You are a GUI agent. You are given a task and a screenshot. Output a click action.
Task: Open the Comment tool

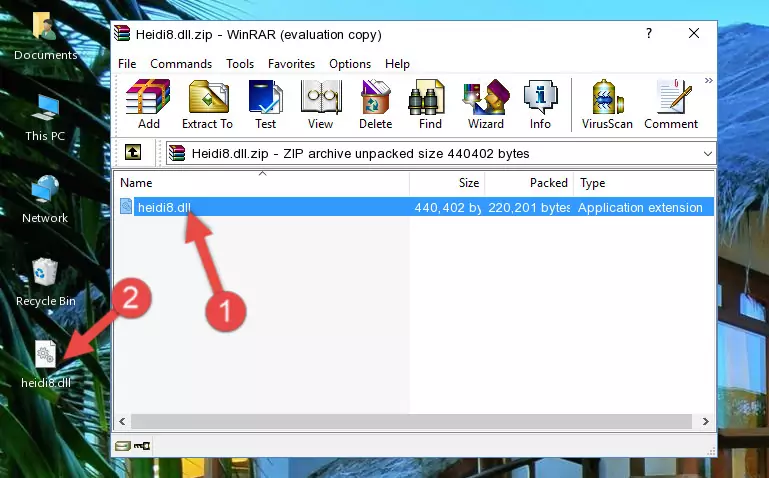(671, 104)
